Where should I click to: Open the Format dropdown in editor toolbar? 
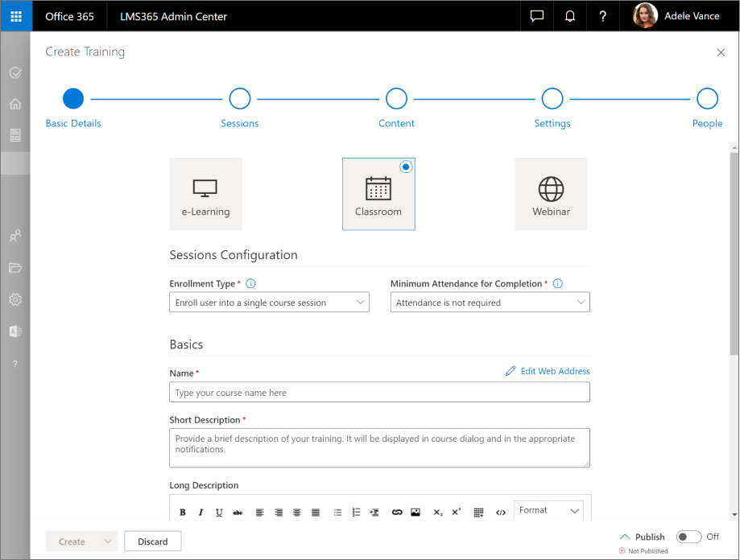[x=549, y=510]
